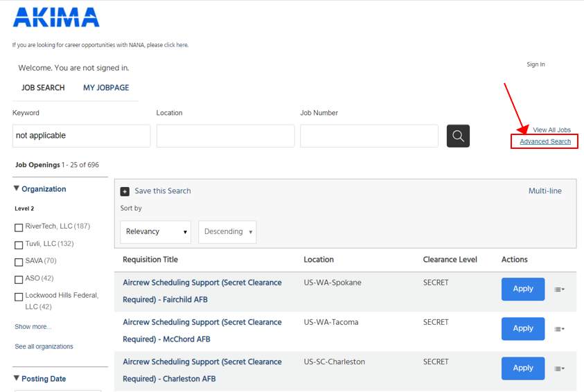Click the NANA 'click here' link
The width and height of the screenshot is (584, 392).
[x=176, y=45]
